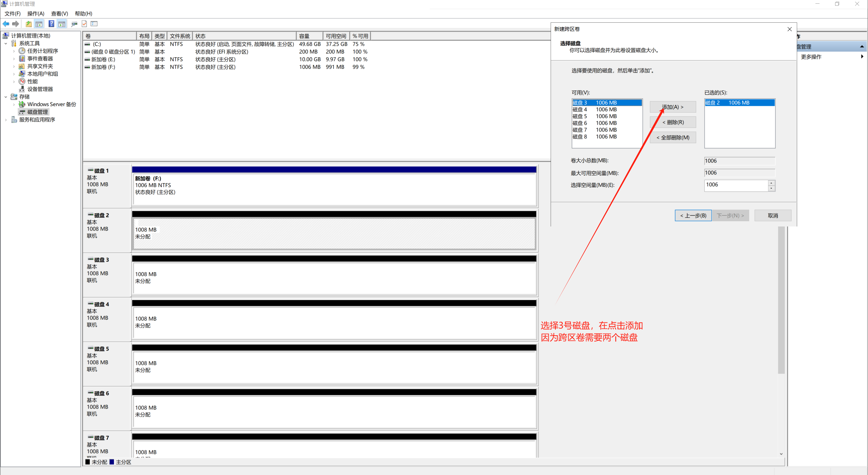Expand the Windows Server 备份 node

tap(14, 104)
